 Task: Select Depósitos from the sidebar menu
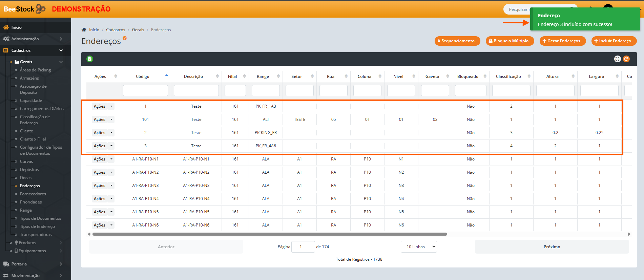click(29, 170)
